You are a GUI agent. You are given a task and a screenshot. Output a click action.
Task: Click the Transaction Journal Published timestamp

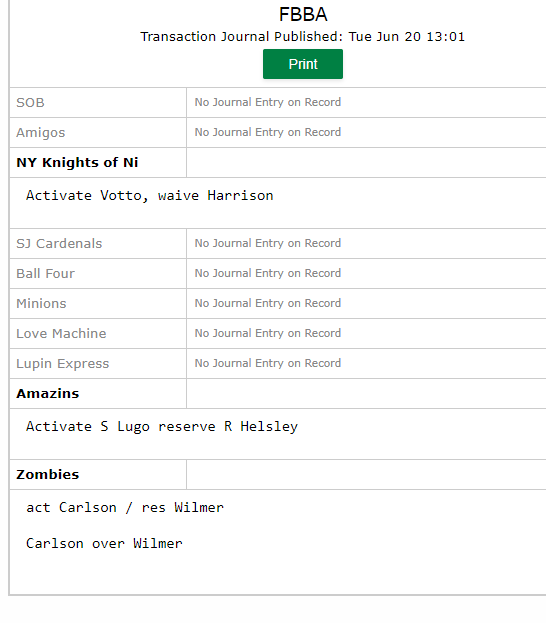click(x=302, y=37)
